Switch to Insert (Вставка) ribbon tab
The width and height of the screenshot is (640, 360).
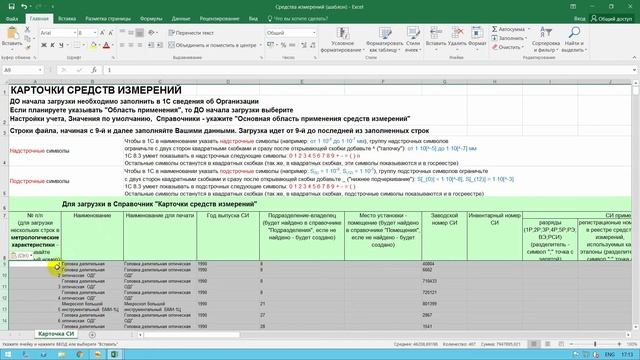[67, 19]
